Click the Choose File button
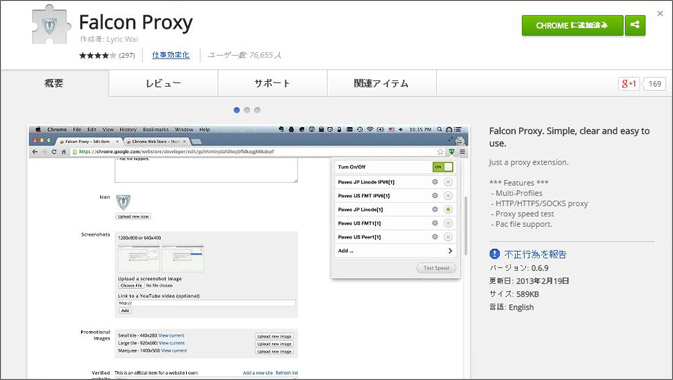The height and width of the screenshot is (380, 673). coord(131,286)
